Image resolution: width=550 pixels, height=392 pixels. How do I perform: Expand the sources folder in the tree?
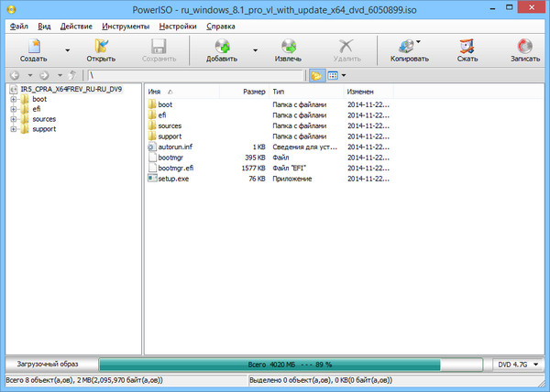[14, 119]
